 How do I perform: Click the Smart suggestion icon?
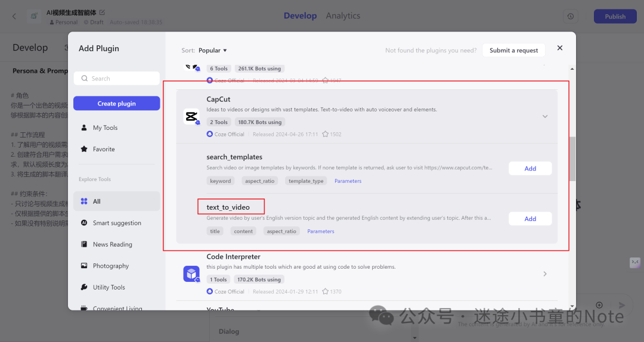[x=84, y=222]
